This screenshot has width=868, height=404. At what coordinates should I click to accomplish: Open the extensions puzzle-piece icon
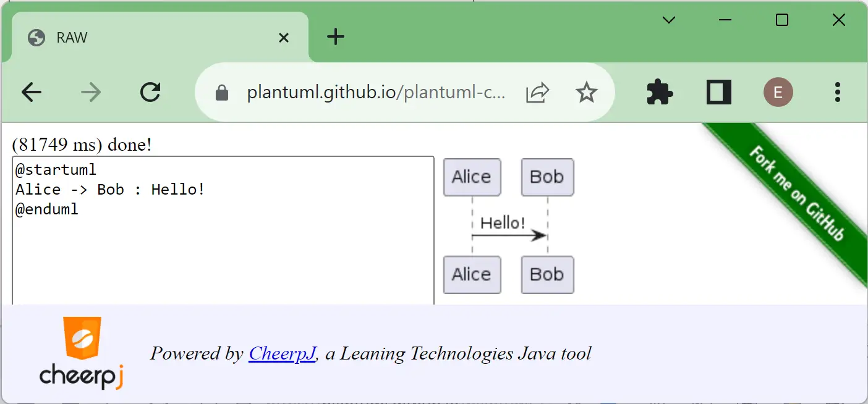click(659, 91)
